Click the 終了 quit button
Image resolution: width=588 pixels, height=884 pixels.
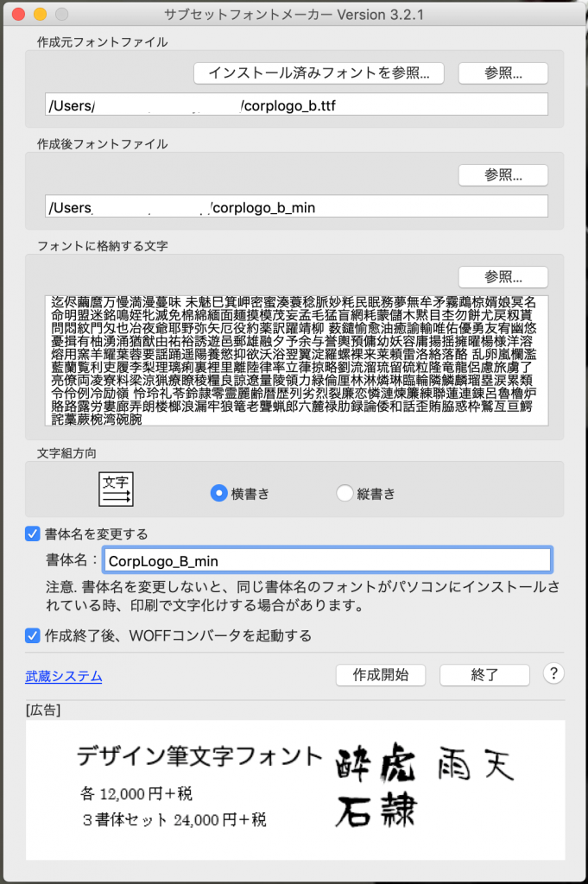(x=484, y=675)
